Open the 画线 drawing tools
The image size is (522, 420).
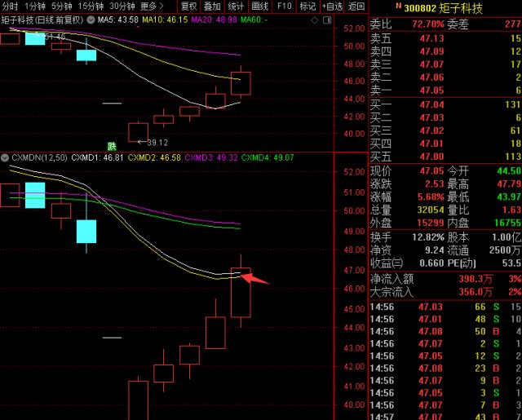coord(260,6)
